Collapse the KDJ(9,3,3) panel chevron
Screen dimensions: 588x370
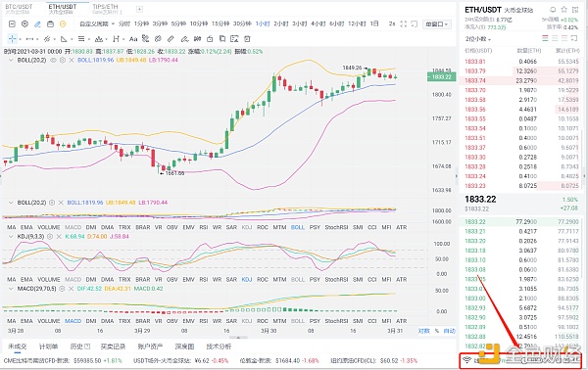coord(11,237)
